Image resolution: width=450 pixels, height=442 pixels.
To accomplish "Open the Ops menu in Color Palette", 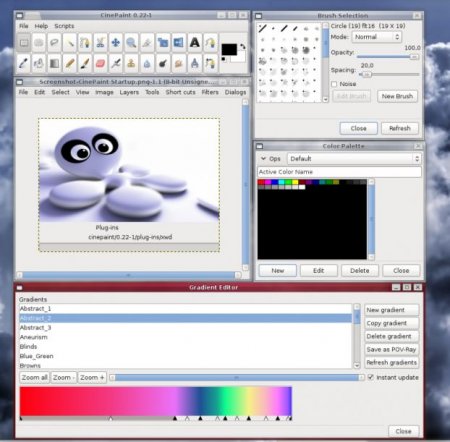I will coord(271,159).
